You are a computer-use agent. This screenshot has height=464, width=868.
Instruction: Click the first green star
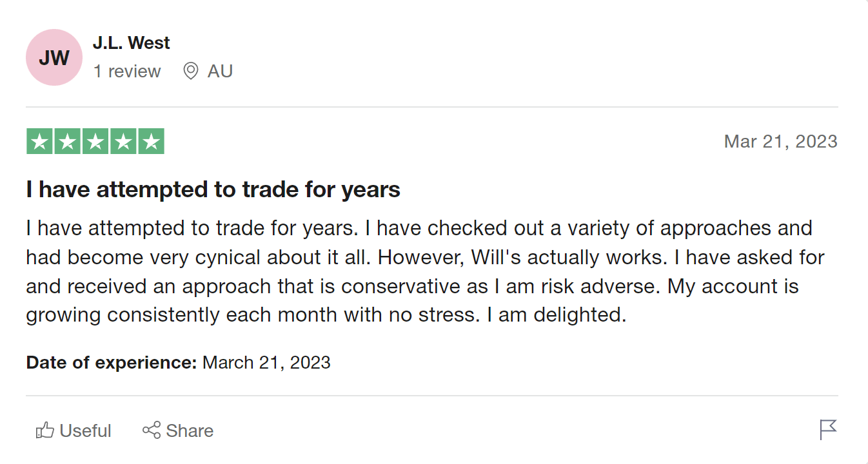(40, 141)
